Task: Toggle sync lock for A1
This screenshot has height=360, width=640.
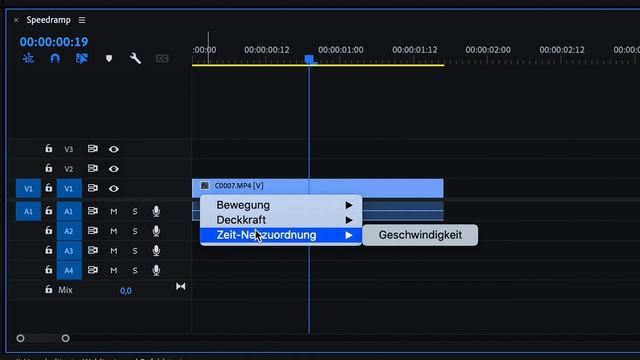Action: coord(93,211)
